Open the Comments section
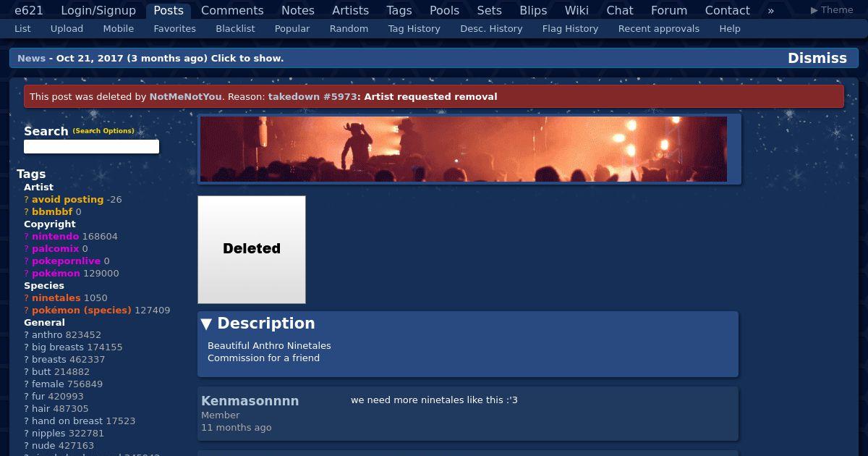This screenshot has height=456, width=868. pyautogui.click(x=232, y=10)
